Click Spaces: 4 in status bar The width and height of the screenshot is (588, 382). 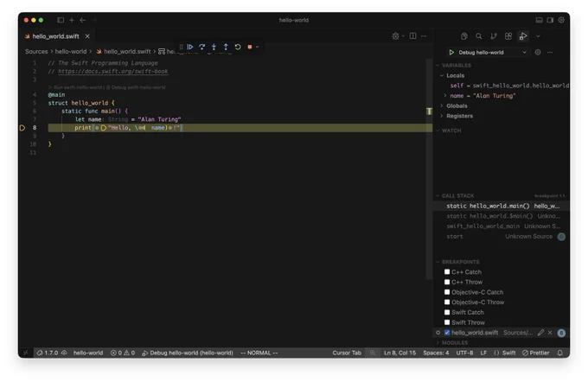436,353
